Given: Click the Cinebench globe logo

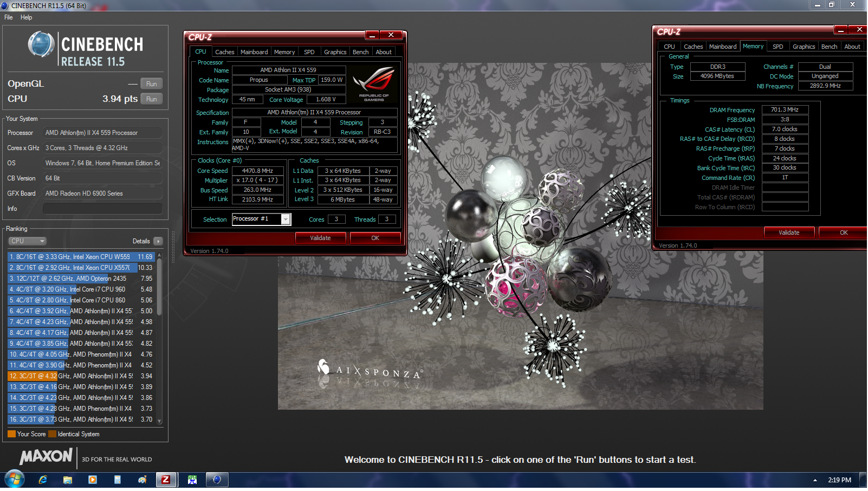Looking at the screenshot, I should point(41,44).
